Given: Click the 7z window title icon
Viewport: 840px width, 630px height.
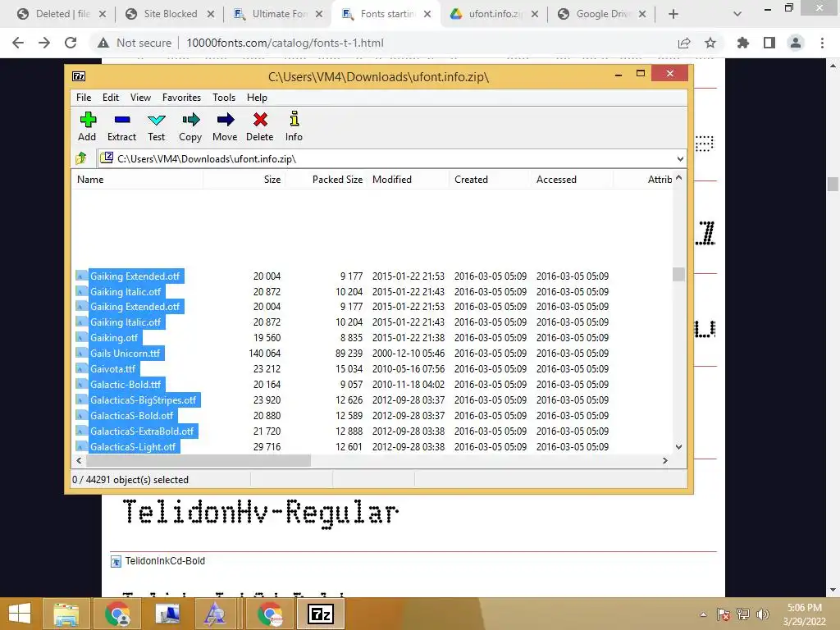Looking at the screenshot, I should tap(79, 76).
